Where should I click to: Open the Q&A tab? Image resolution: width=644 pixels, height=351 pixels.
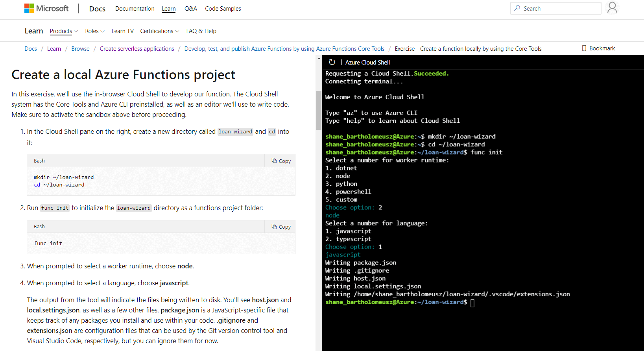(x=191, y=9)
